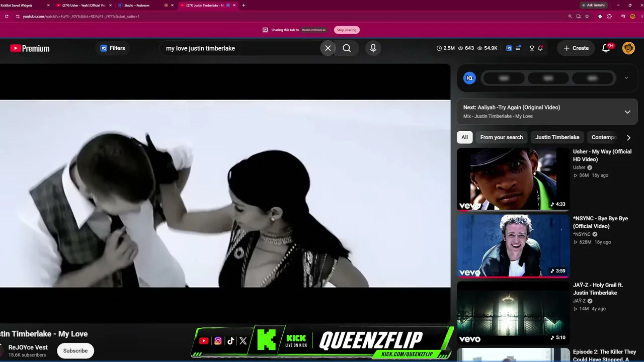Reload the page
644x362 pixels.
click(7, 16)
